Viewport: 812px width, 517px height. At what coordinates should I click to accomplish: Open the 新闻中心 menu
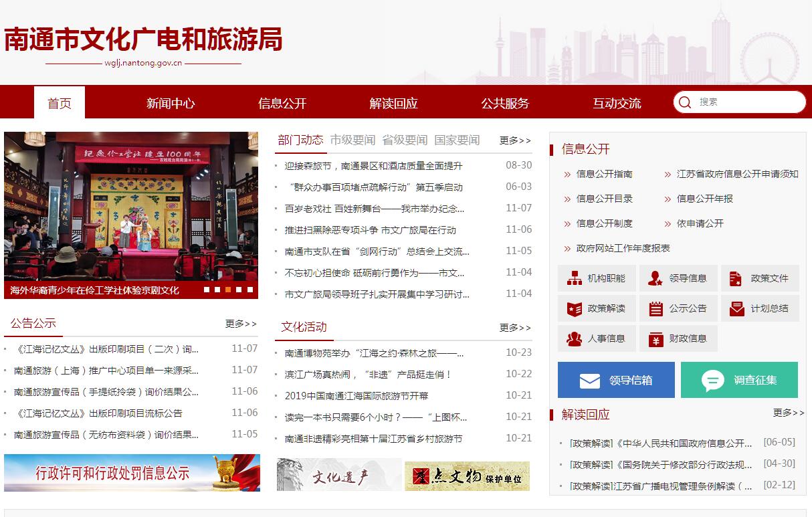point(171,103)
